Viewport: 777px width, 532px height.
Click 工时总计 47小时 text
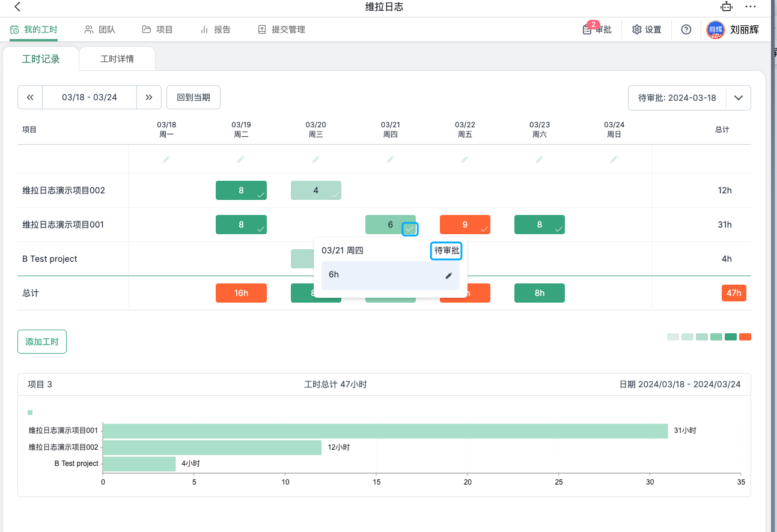click(x=335, y=384)
